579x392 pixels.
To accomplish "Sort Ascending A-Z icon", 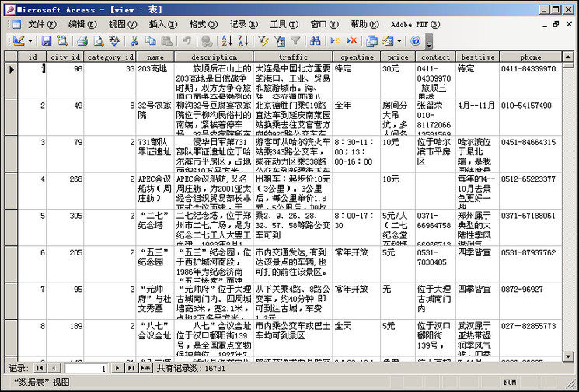I will [226, 41].
